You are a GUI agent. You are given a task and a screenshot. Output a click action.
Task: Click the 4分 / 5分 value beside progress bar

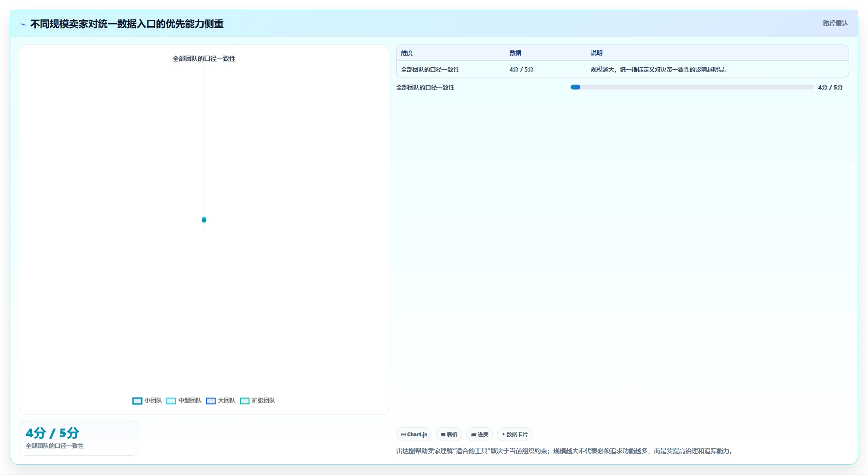pos(830,88)
